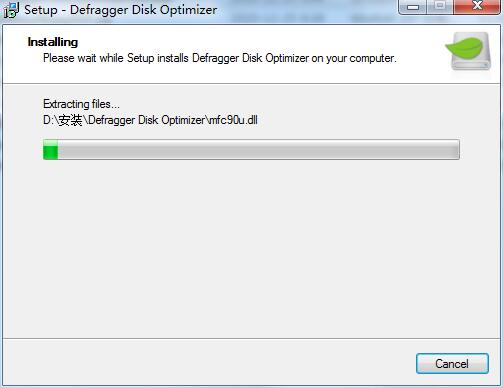Click the separator line above the Cancel button
Screen dimensions: 503x388
(252, 338)
